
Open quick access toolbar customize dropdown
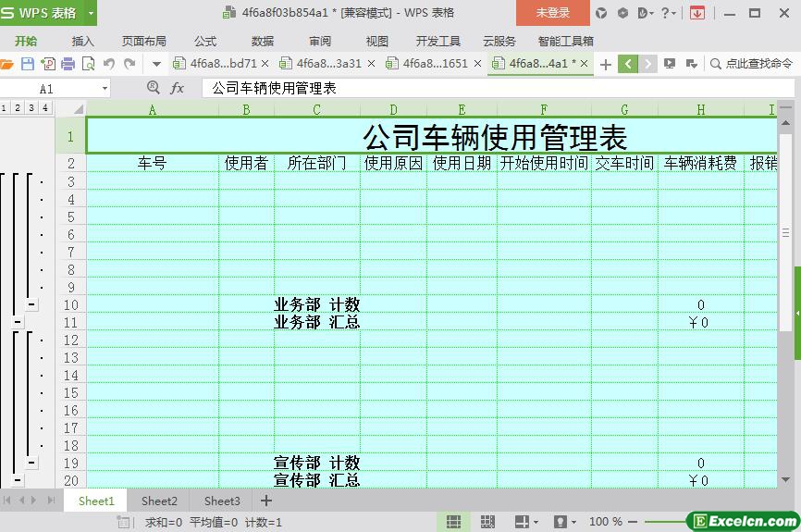[156, 64]
